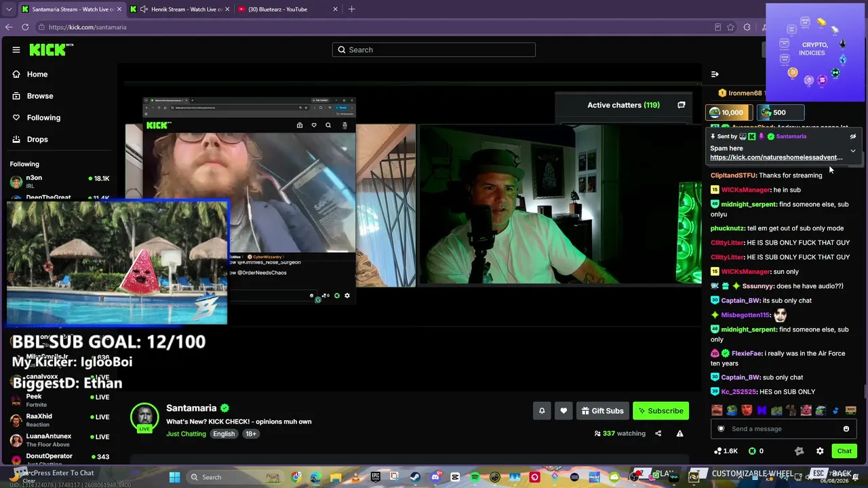Open the Kick hamburger sidebar menu
The height and width of the screenshot is (488, 868).
click(x=16, y=49)
